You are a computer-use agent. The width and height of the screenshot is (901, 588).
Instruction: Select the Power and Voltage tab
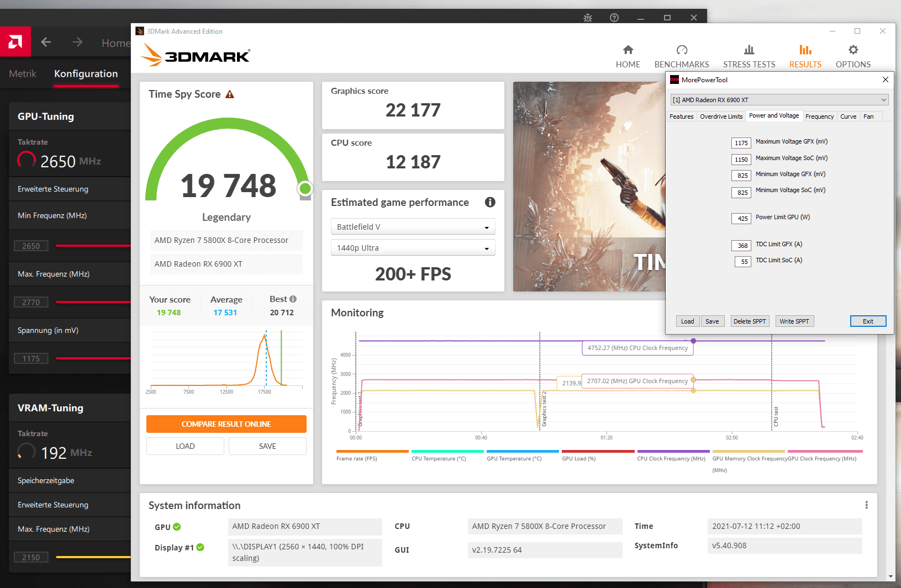coord(773,116)
